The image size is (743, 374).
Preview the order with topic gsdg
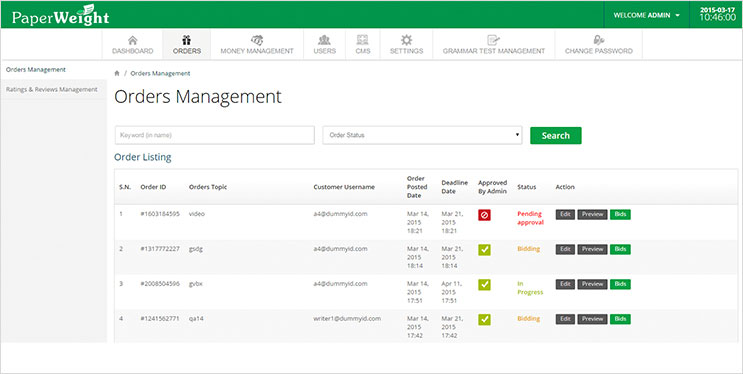click(x=592, y=249)
